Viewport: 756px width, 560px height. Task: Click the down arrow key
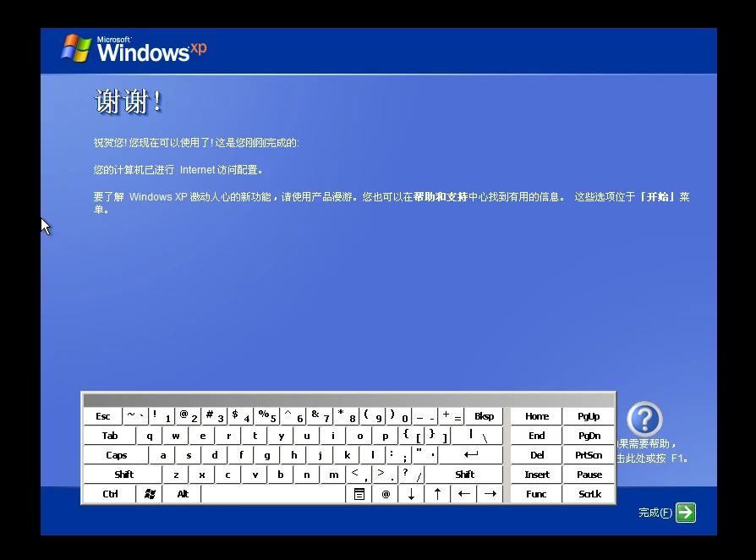point(411,493)
